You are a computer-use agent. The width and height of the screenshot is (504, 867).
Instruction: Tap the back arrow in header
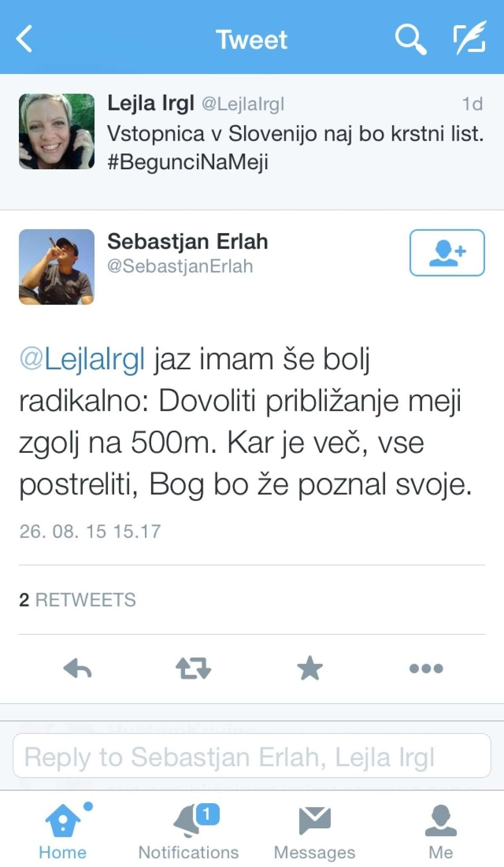point(24,39)
